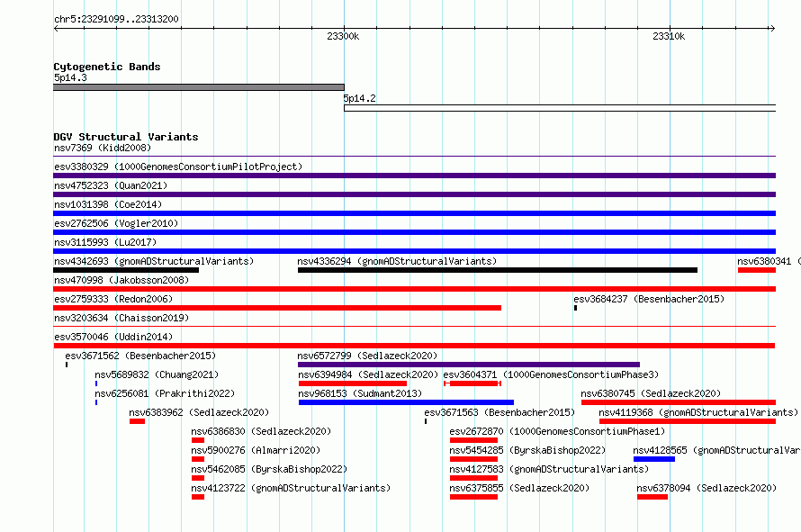Open variant esv2762506 (Vogler2010) label
The width and height of the screenshot is (801, 532).
click(x=116, y=224)
